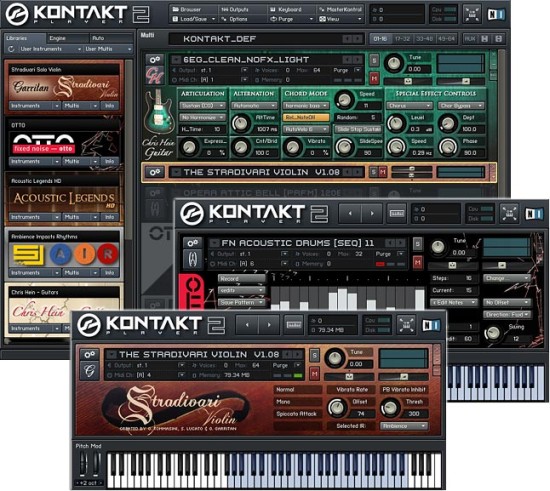This screenshot has width=550, height=491.
Task: Open the View dropdown menu
Action: pos(340,19)
